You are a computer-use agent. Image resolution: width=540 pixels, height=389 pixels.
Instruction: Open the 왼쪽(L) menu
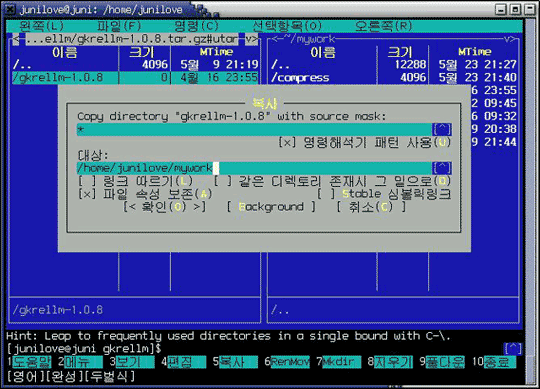point(42,26)
